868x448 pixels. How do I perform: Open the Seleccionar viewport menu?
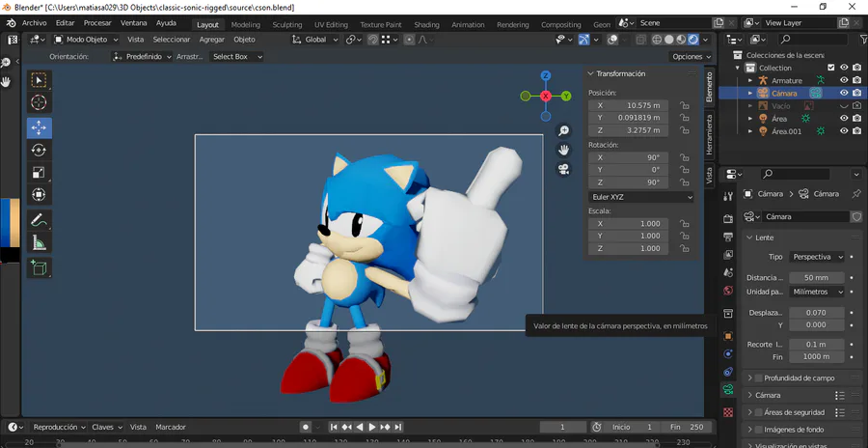pyautogui.click(x=172, y=40)
